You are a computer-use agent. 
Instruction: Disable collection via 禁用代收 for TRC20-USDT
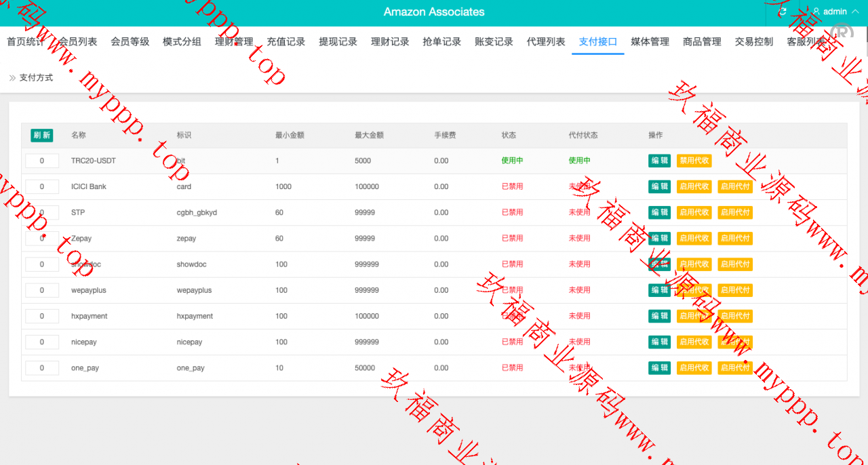pos(694,161)
